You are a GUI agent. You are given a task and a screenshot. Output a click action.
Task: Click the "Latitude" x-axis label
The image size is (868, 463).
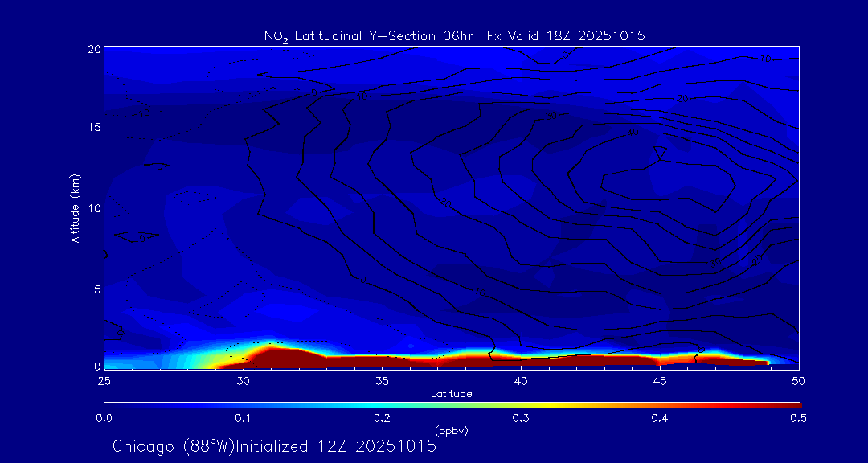[451, 394]
